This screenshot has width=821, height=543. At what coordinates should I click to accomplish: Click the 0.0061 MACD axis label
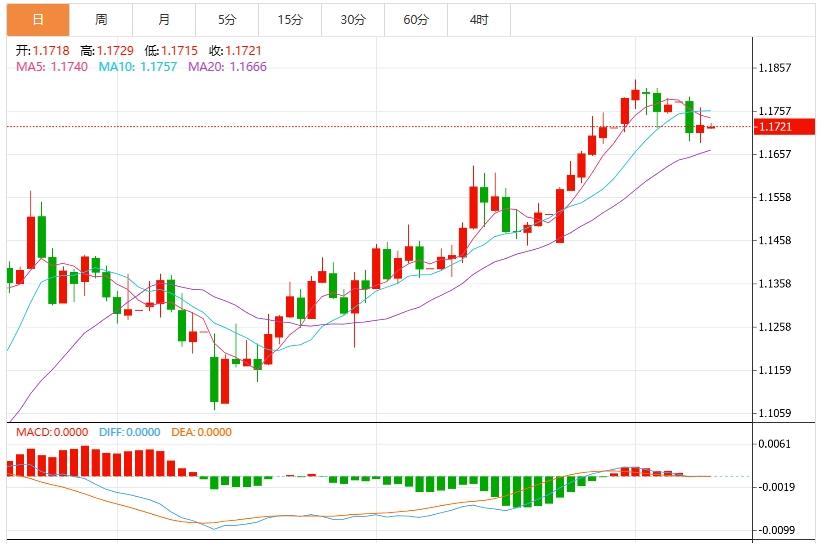775,444
